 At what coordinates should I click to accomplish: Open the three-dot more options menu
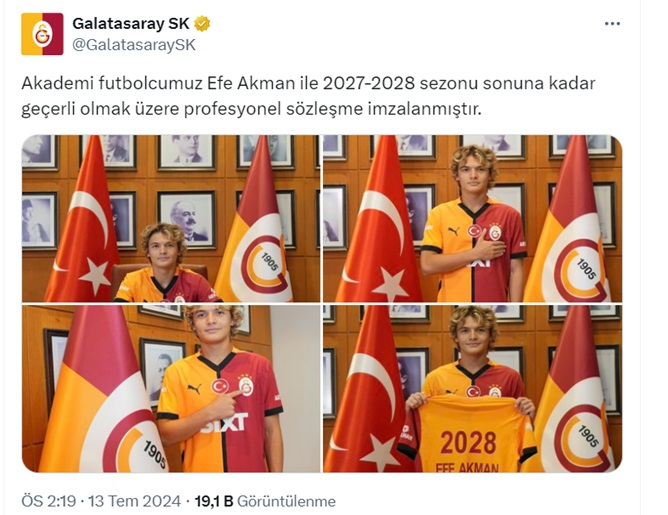pos(612,24)
